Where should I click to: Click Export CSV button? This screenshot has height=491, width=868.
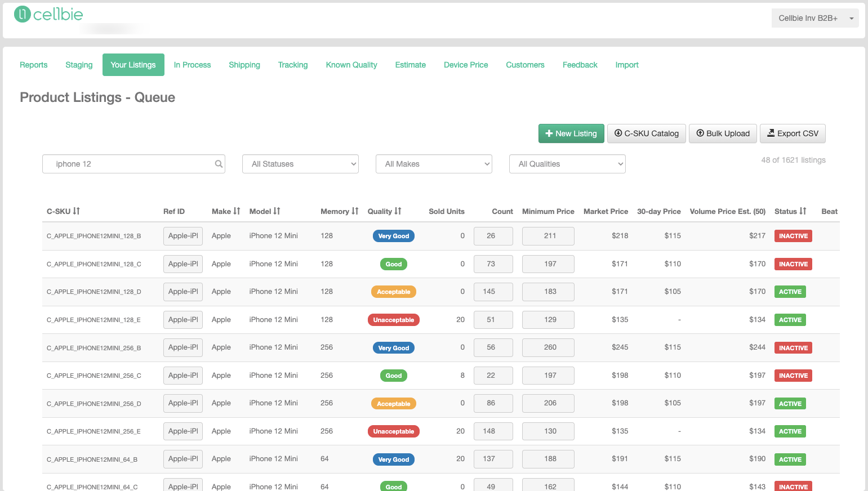793,133
